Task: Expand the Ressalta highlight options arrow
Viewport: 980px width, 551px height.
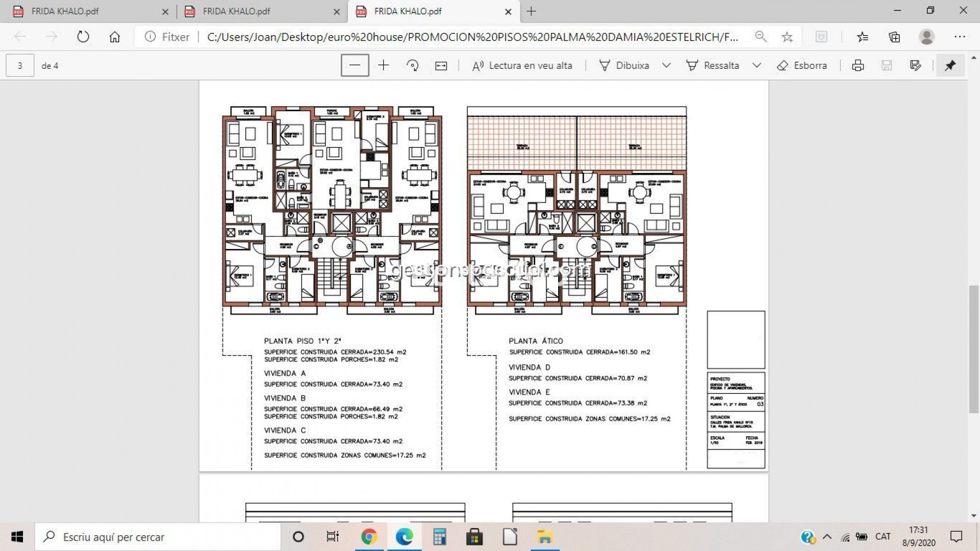Action: pos(757,65)
